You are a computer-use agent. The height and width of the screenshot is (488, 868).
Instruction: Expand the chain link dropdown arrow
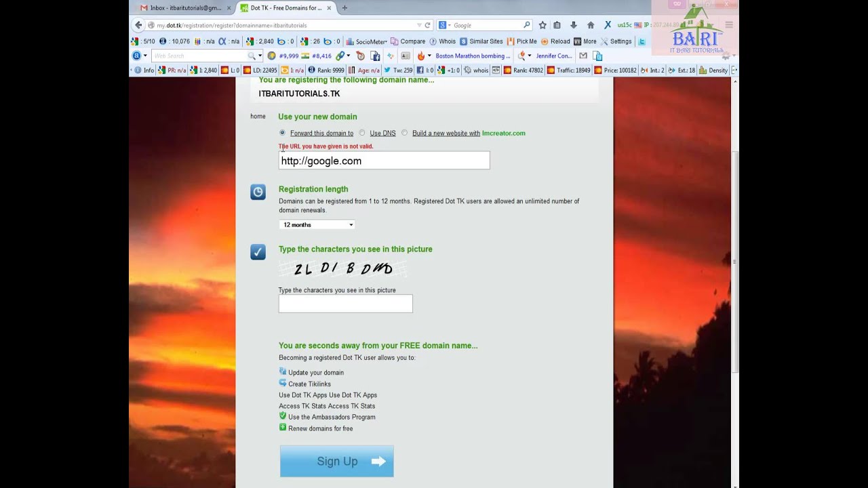pos(349,56)
